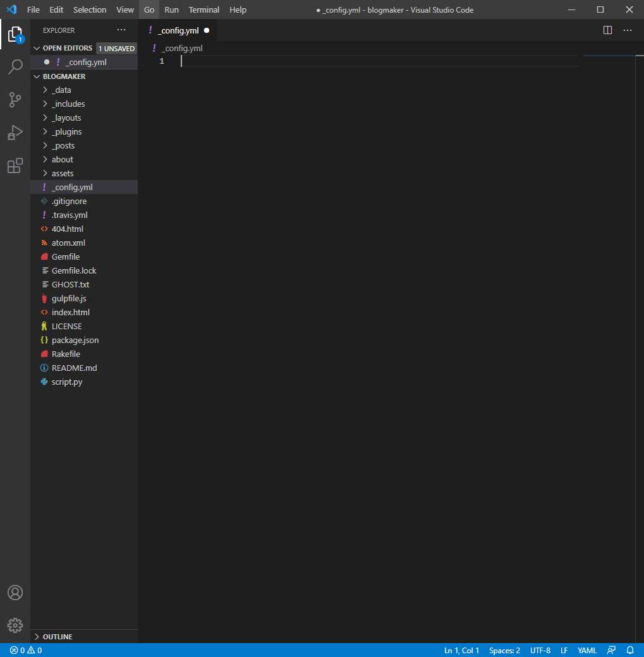Viewport: 644px width, 657px height.
Task: Open the Explorer view in activity bar
Action: 15,34
